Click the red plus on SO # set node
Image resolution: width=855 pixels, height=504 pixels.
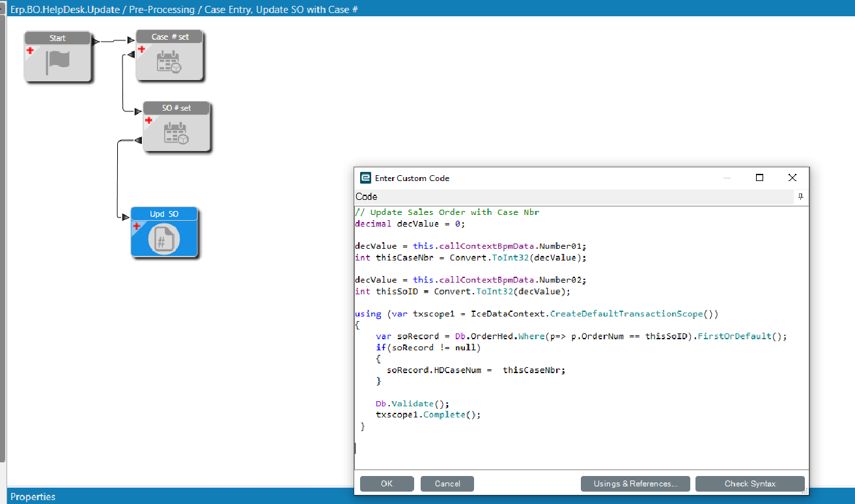coord(148,120)
